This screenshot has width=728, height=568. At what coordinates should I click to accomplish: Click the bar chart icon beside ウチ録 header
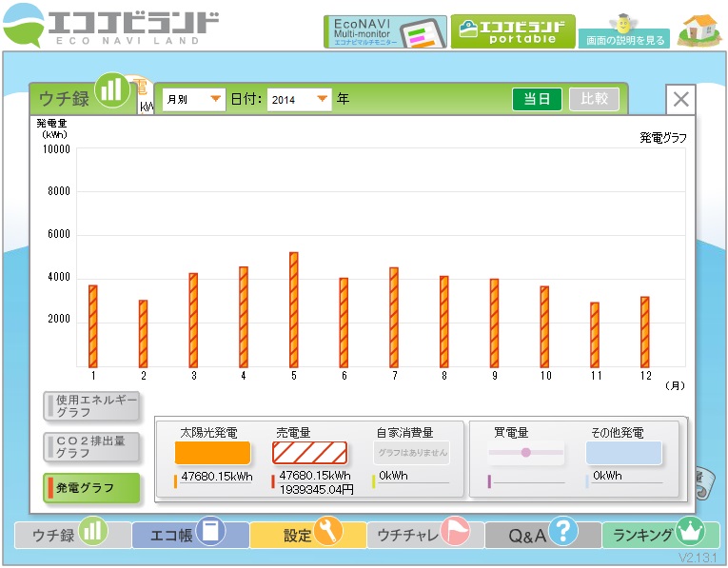(112, 89)
